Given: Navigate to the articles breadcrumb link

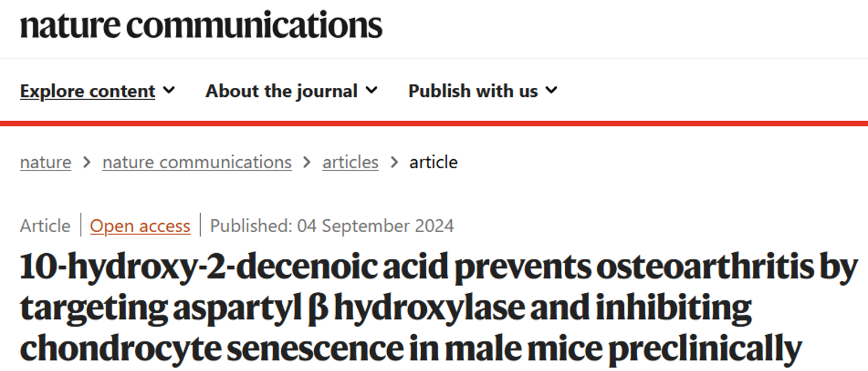Looking at the screenshot, I should (350, 163).
